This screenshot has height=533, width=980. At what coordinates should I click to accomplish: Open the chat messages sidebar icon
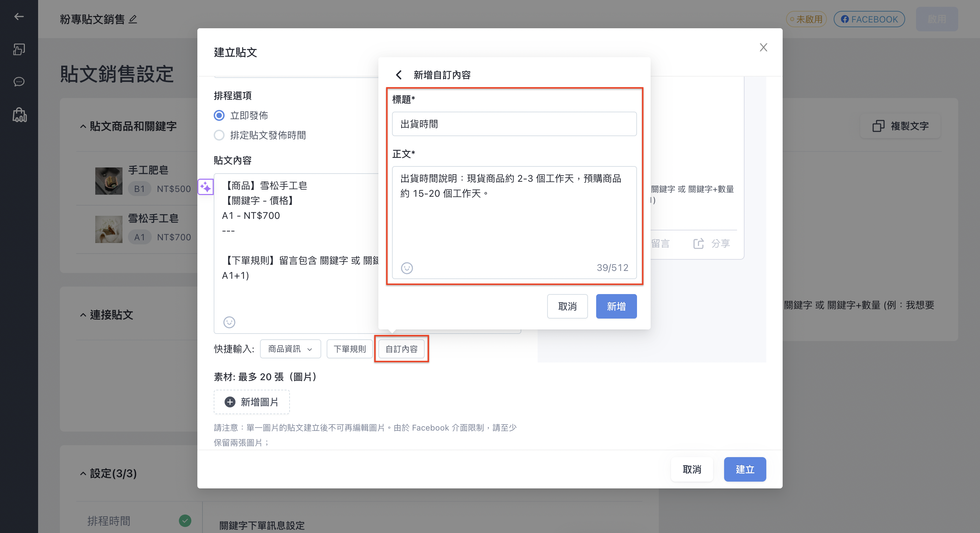pyautogui.click(x=19, y=82)
